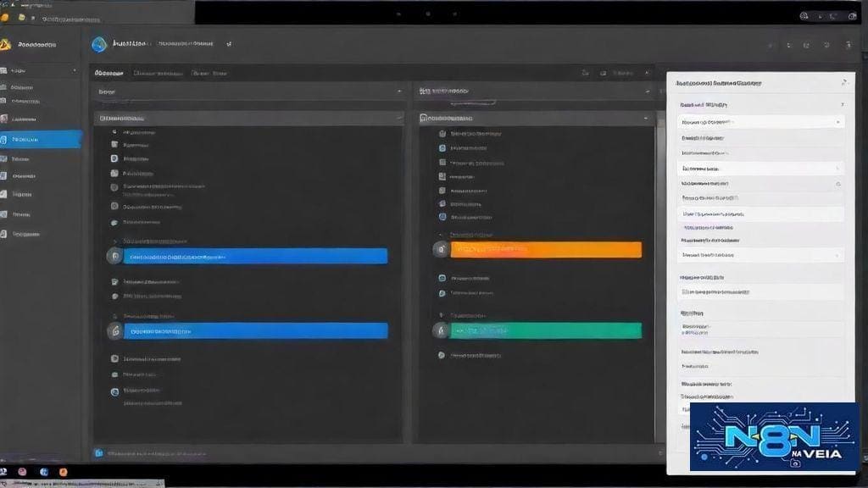Image resolution: width=868 pixels, height=488 pixels.
Task: Click the round icon beside the upper blue bar
Action: [114, 256]
